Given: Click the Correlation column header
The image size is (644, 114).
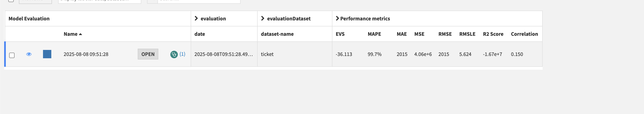Looking at the screenshot, I should pyautogui.click(x=524, y=34).
